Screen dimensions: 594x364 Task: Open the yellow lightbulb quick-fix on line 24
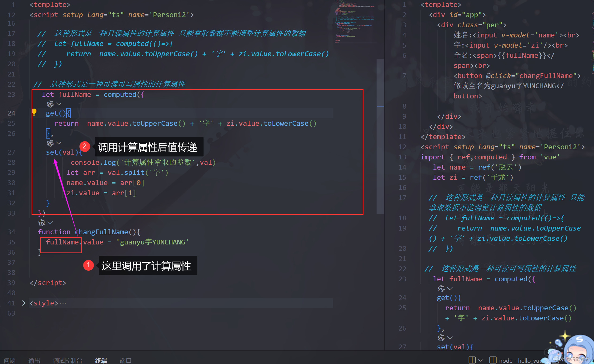[x=34, y=112]
